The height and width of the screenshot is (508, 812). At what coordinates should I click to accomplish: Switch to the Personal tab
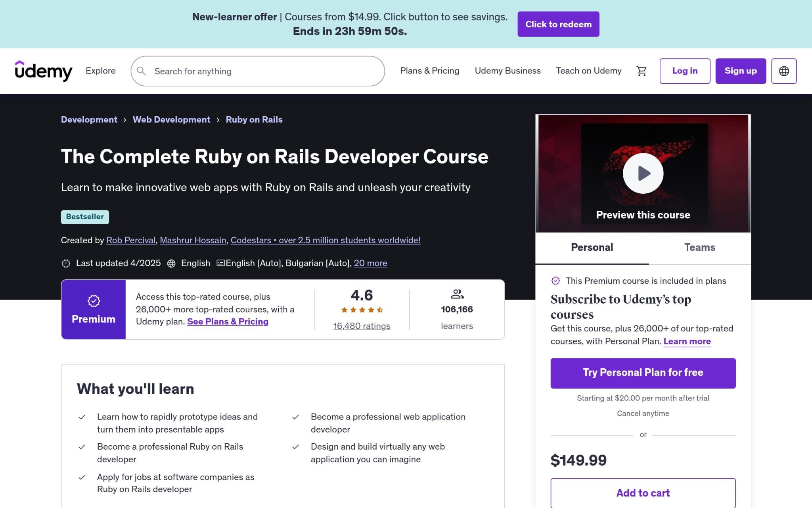(592, 248)
